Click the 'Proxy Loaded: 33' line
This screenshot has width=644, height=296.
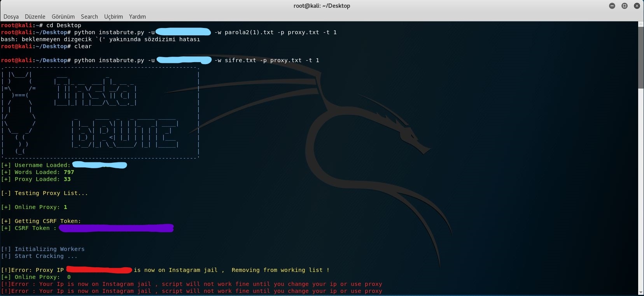[36, 179]
